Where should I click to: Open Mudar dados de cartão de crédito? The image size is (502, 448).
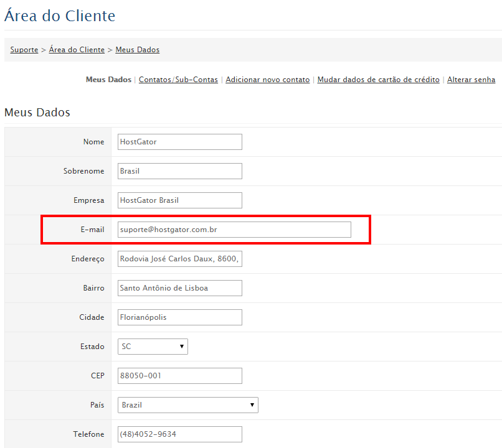378,80
